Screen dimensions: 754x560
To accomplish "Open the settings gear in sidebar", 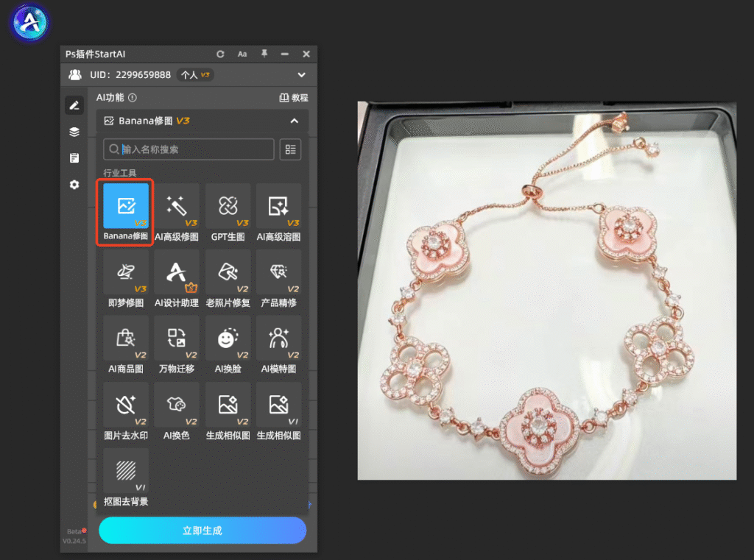I will (74, 185).
